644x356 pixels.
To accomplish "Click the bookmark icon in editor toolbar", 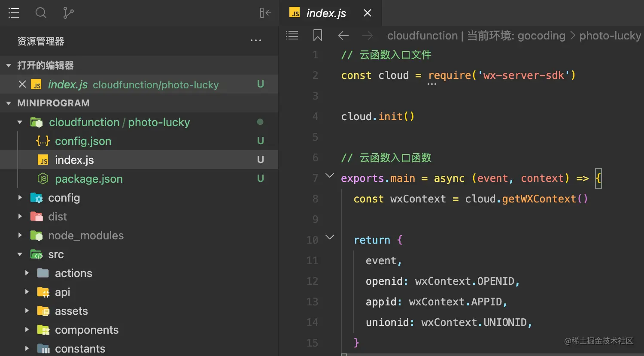I will coord(318,35).
